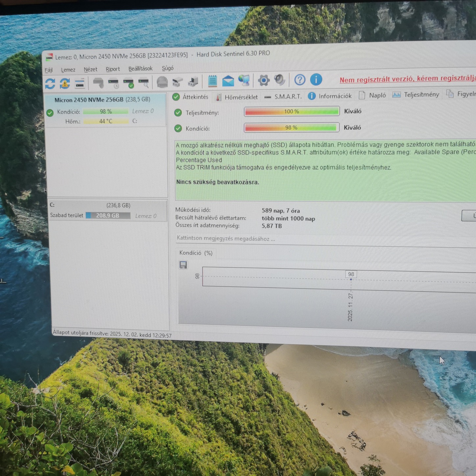
Task: Click the '5,87 TB' written data value
Action: [x=272, y=226]
